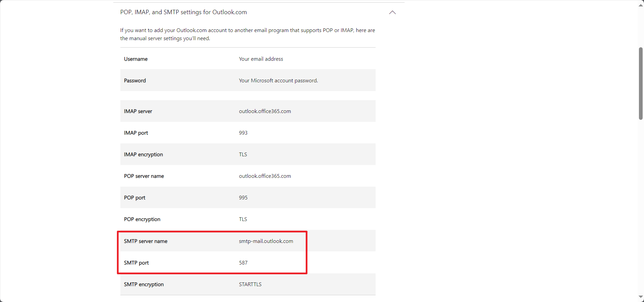
Task: Click the intro paragraph about Outlook.com account
Action: click(247, 34)
